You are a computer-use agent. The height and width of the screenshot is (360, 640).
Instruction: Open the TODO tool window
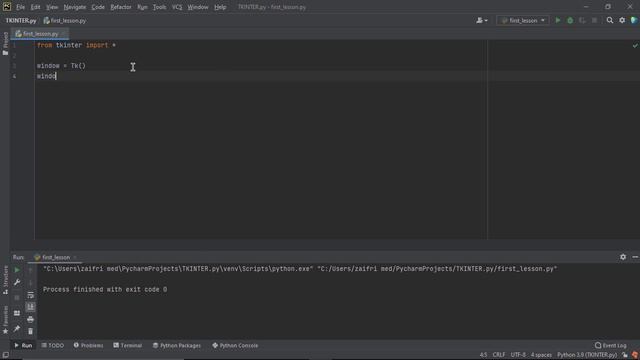(x=53, y=345)
